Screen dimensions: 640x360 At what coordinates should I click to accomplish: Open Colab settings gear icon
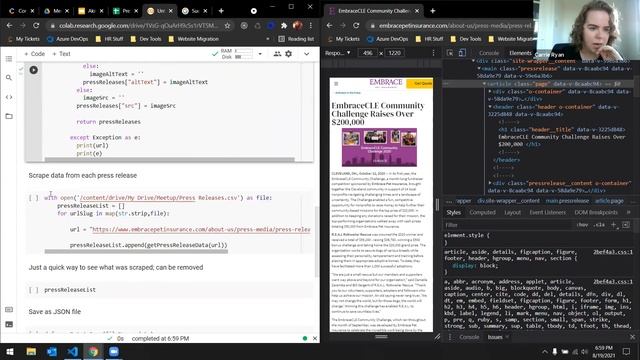point(289,54)
